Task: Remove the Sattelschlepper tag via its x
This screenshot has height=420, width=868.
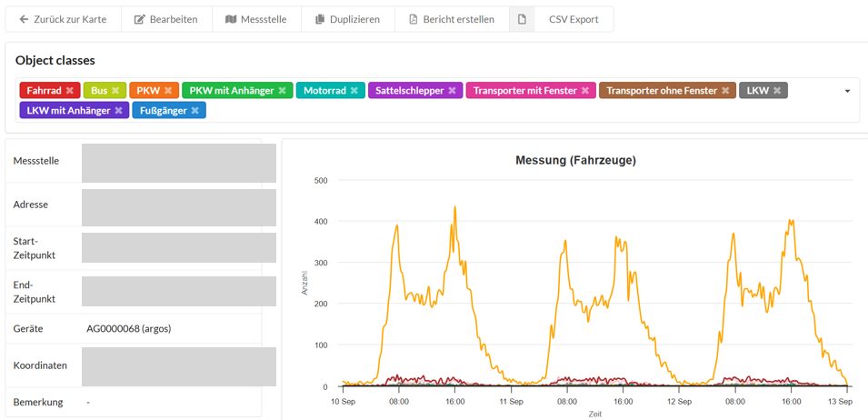Action: 452,90
